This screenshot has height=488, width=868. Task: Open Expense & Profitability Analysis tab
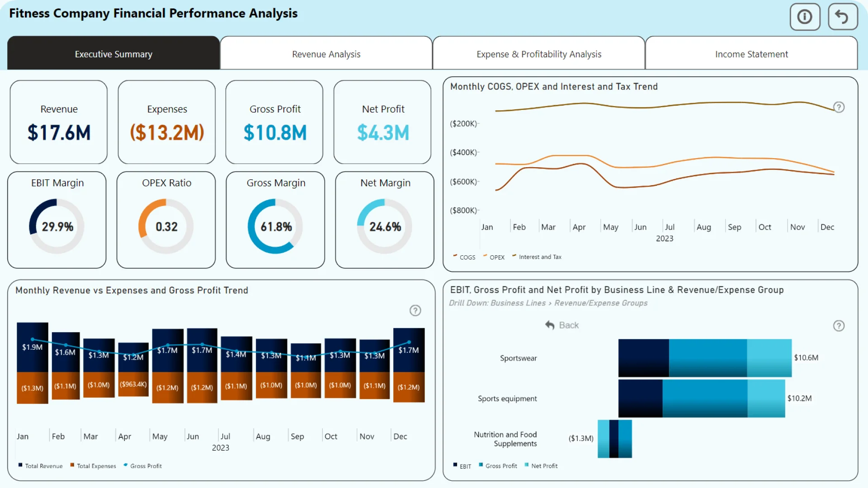coord(539,54)
